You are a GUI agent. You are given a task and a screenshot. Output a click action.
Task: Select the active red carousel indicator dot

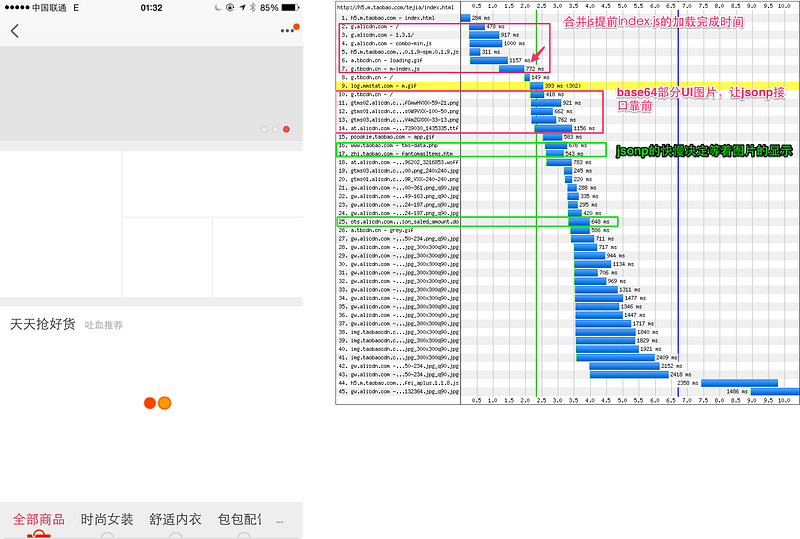287,129
